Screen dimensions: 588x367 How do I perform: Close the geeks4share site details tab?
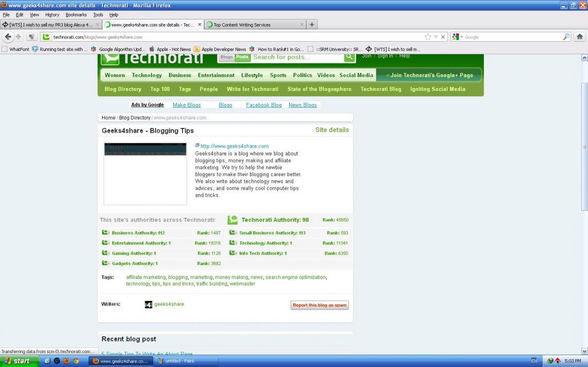(199, 25)
